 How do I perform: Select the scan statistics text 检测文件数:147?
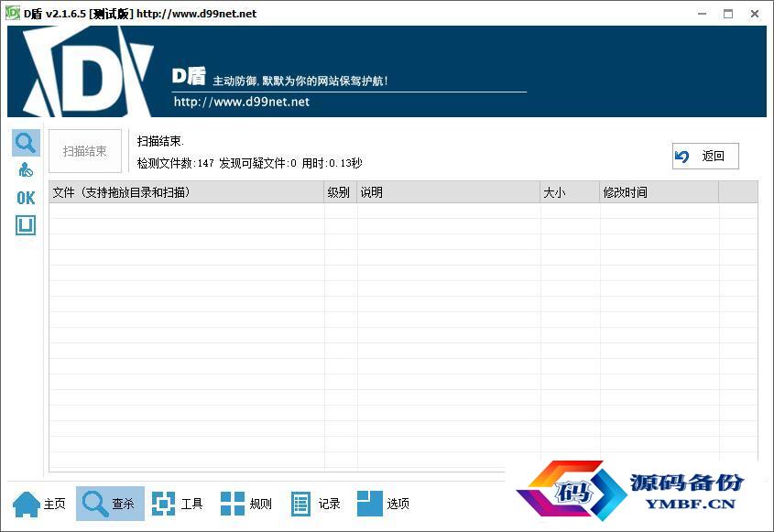[175, 163]
